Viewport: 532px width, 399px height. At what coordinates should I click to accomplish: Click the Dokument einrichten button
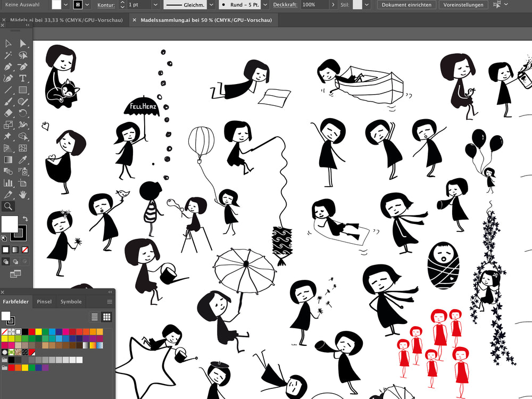406,5
